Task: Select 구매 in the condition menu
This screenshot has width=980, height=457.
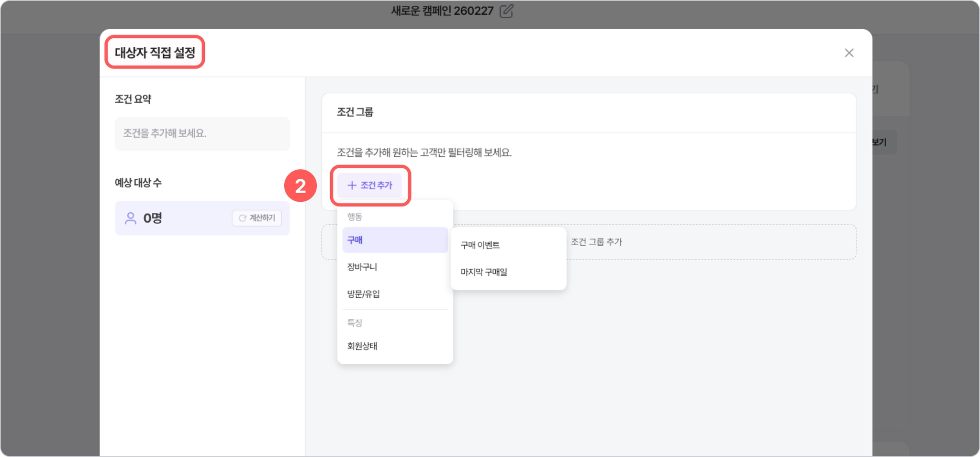Action: (x=395, y=240)
